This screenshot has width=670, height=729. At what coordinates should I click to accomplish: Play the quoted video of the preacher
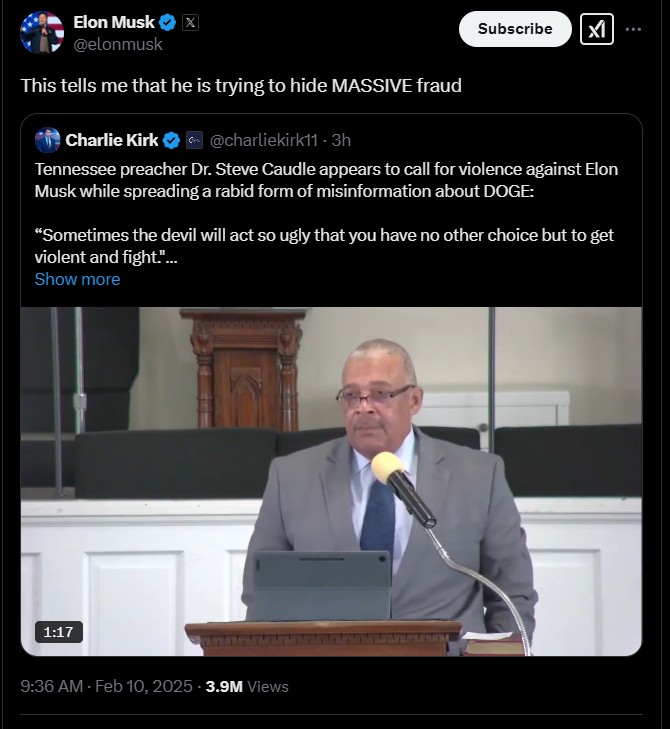[331, 481]
